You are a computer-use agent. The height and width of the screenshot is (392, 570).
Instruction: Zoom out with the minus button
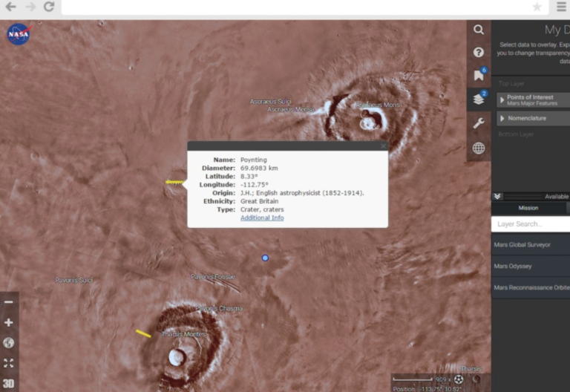click(9, 302)
